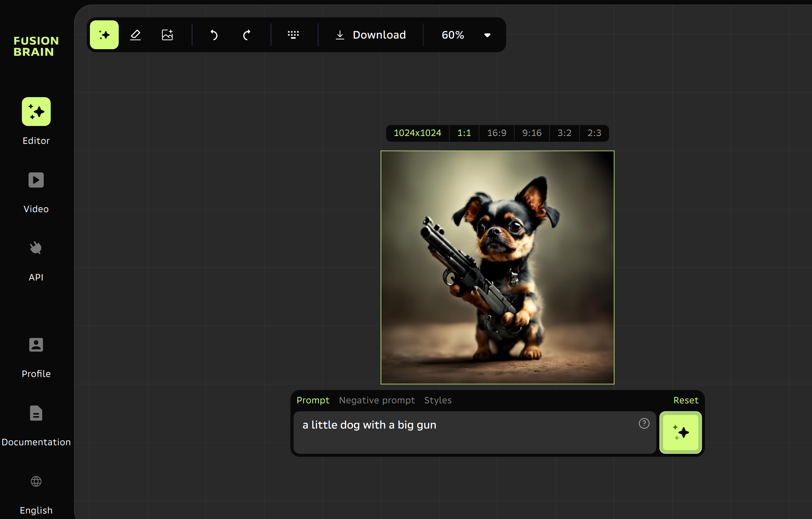Click the generated dog image thumbnail
The height and width of the screenshot is (519, 812).
click(497, 267)
